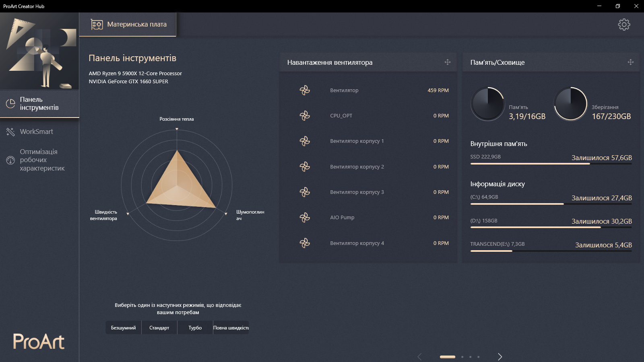Click the performance optimization gauge icon

click(x=10, y=160)
